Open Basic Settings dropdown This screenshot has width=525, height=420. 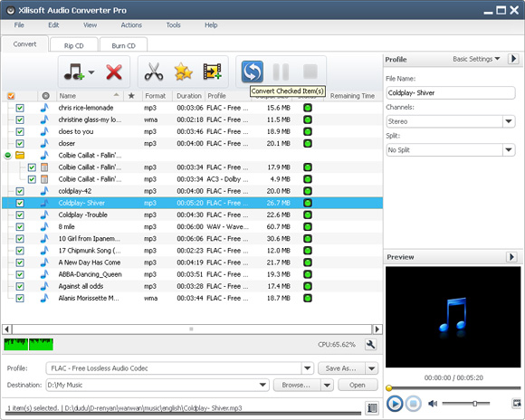[x=476, y=59]
